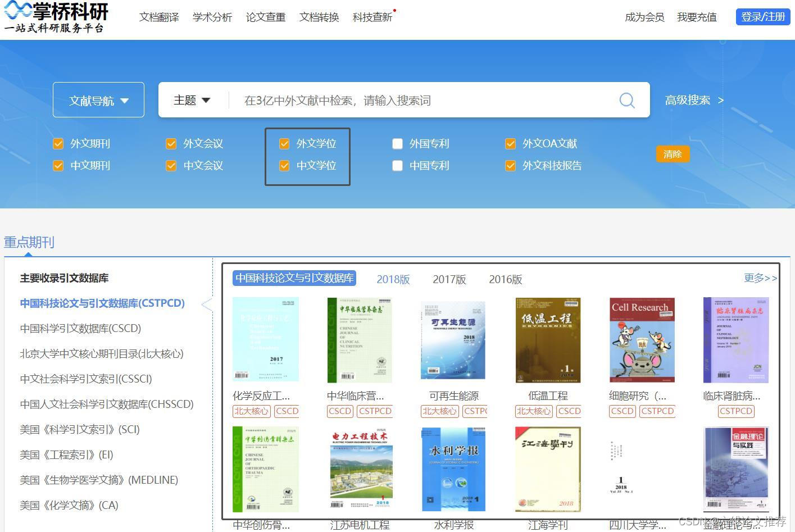This screenshot has height=532, width=795.
Task: Select 美国《科学引文索引》(SCI) in sidebar
Action: 80,430
